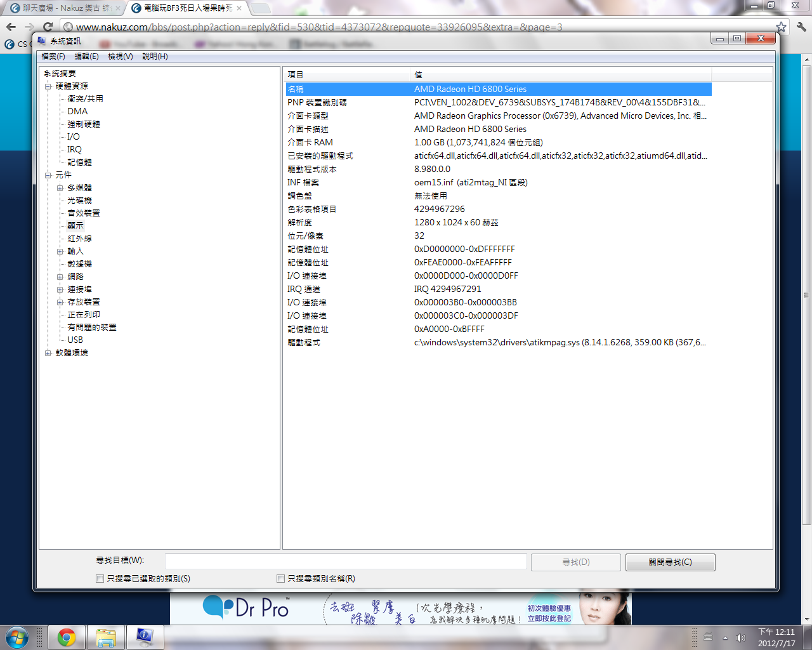Open the Chrome wrench settings menu
Screen dimensions: 812x650
coord(801,27)
